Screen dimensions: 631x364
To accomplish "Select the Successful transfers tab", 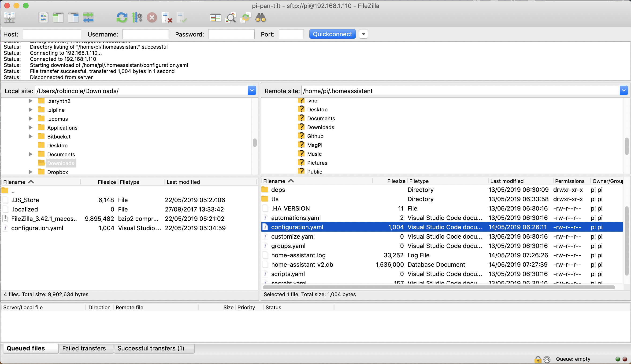I will (150, 348).
